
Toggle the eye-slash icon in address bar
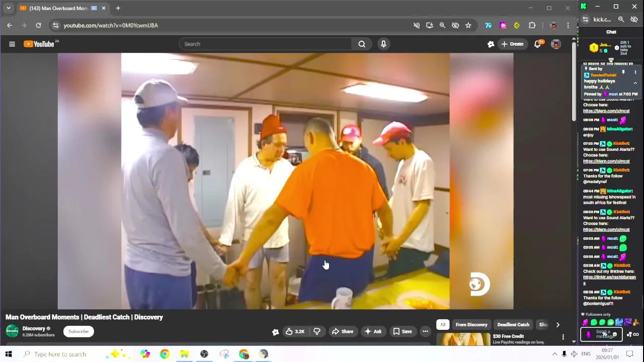pos(455,25)
